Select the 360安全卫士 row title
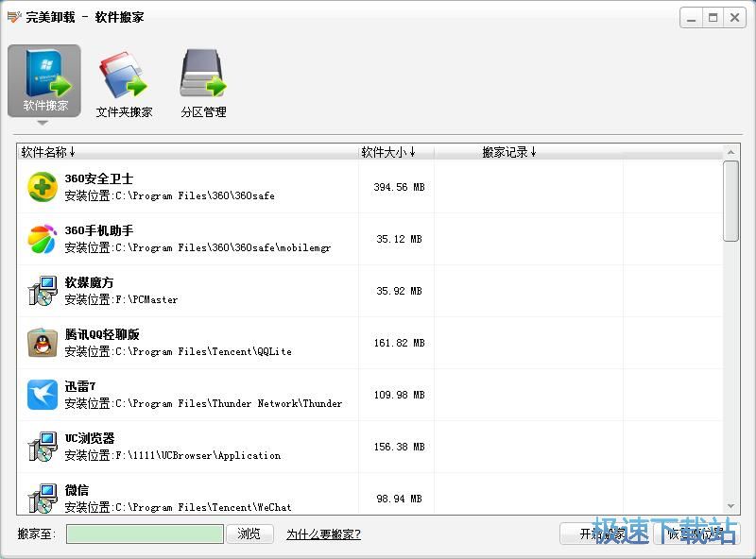The image size is (756, 559). (99, 178)
